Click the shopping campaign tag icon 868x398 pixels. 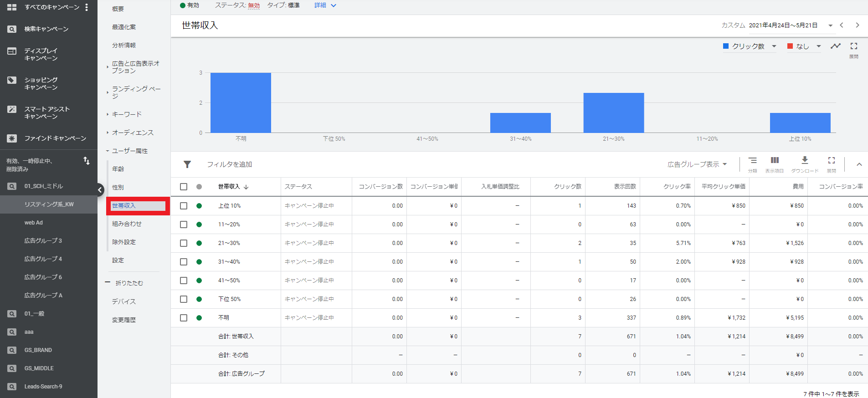[x=12, y=80]
